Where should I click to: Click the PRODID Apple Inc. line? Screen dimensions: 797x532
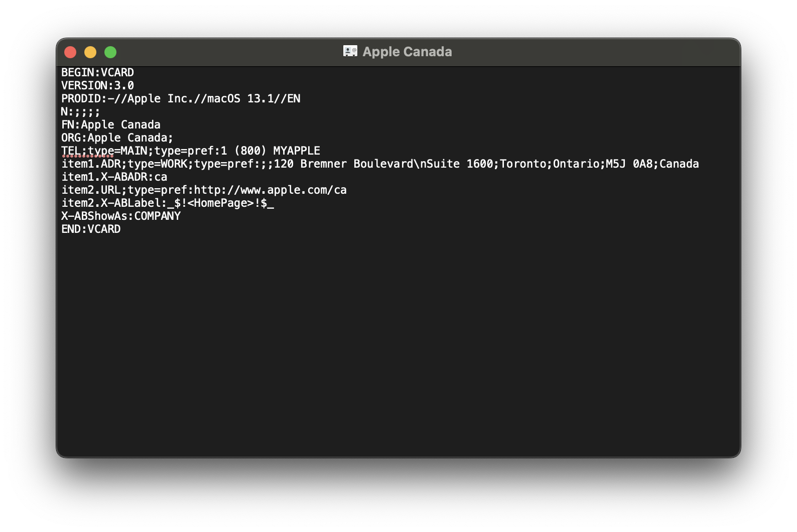181,99
